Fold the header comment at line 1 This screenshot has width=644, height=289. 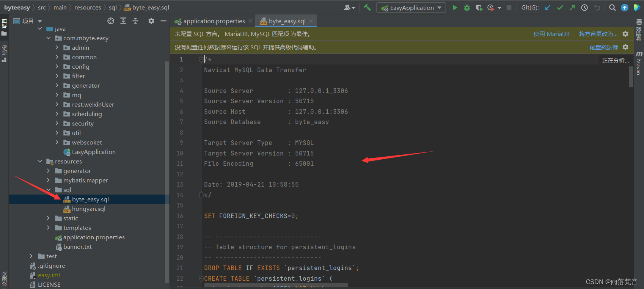[201, 59]
